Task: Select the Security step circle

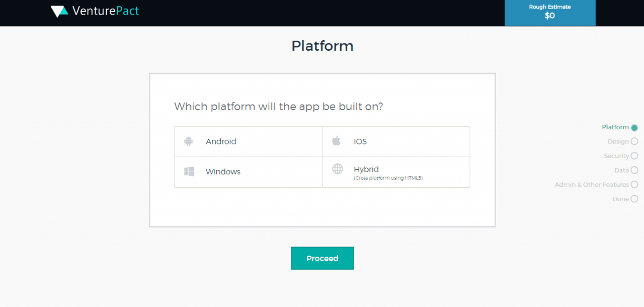Action: 634,156
